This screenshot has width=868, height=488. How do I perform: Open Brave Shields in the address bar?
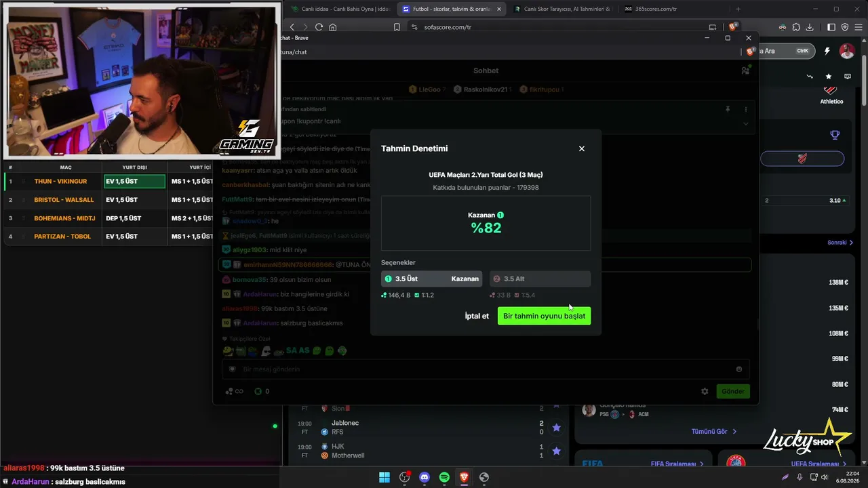(x=733, y=27)
